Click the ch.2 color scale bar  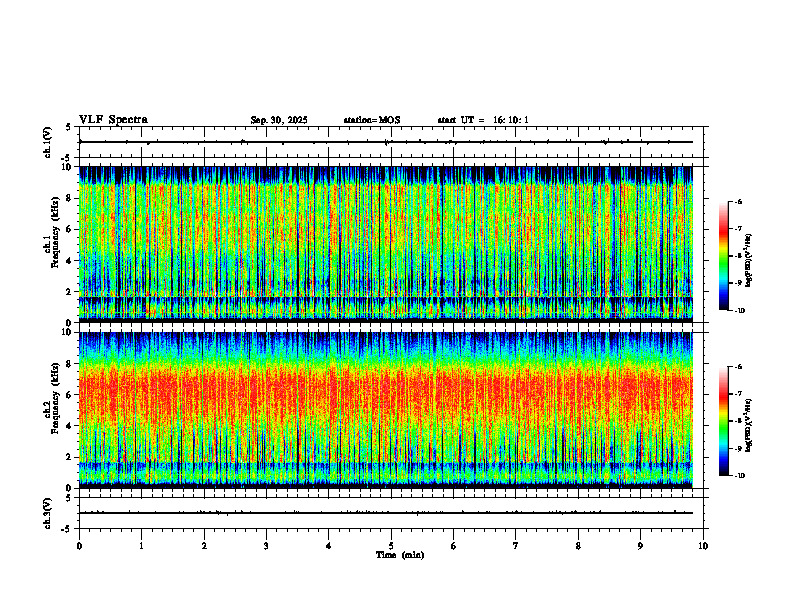pos(724,421)
